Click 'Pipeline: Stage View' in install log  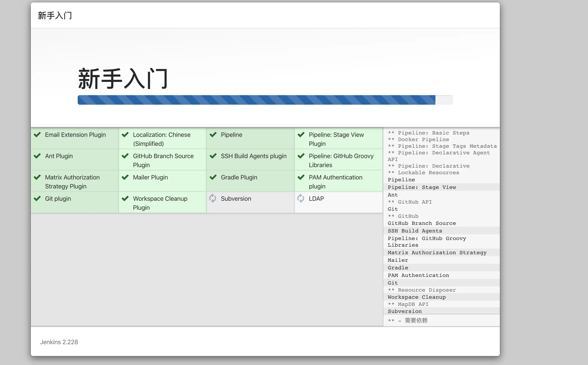(421, 187)
